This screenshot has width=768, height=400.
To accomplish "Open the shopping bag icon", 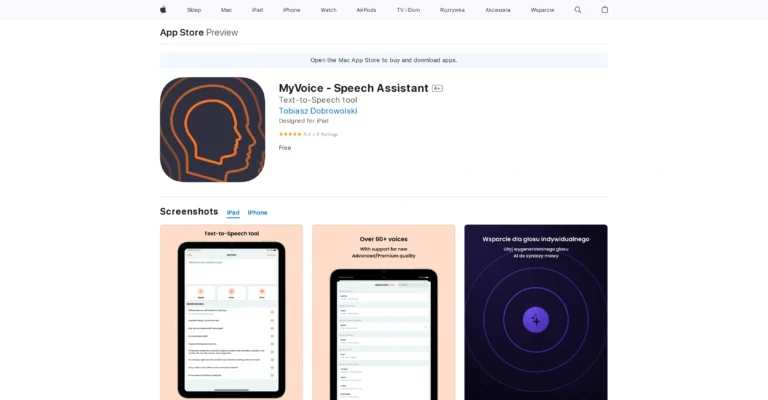I will point(604,9).
